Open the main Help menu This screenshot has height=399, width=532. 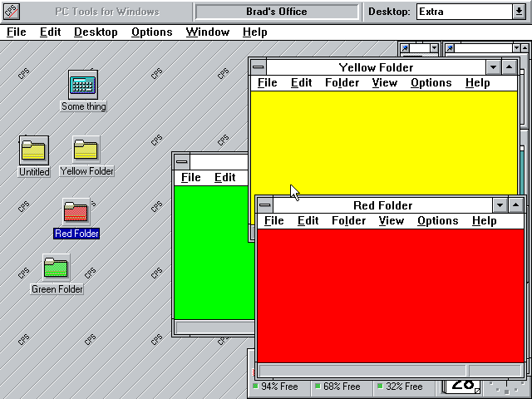(x=255, y=32)
